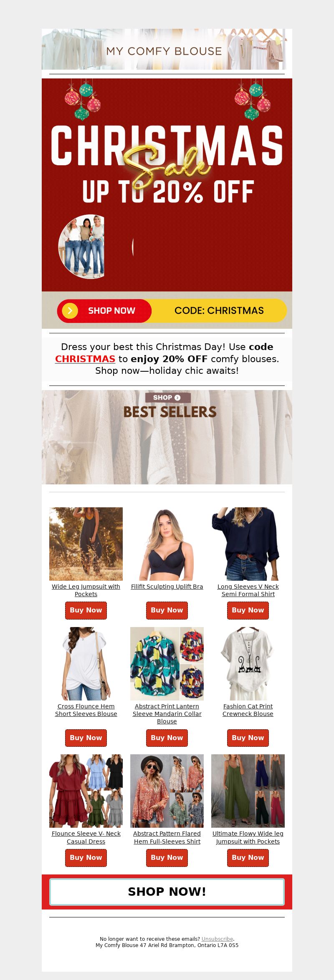This screenshot has height=980, width=334.
Task: Buy Now for Filifit Sculpting Uplift Bra
Action: (x=167, y=610)
